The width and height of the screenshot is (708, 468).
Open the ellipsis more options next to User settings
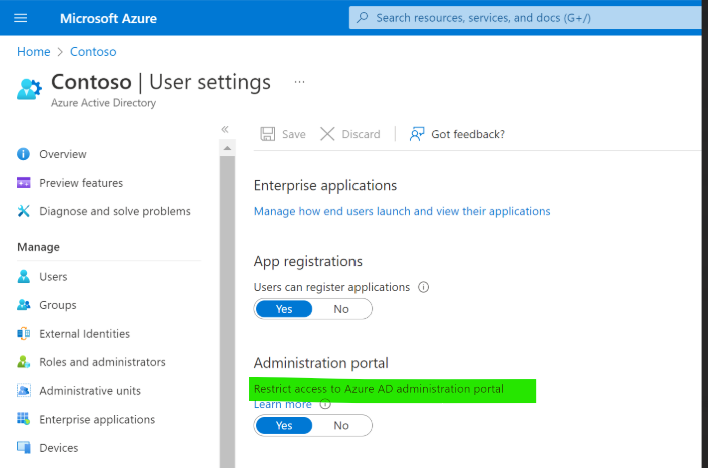click(x=299, y=81)
